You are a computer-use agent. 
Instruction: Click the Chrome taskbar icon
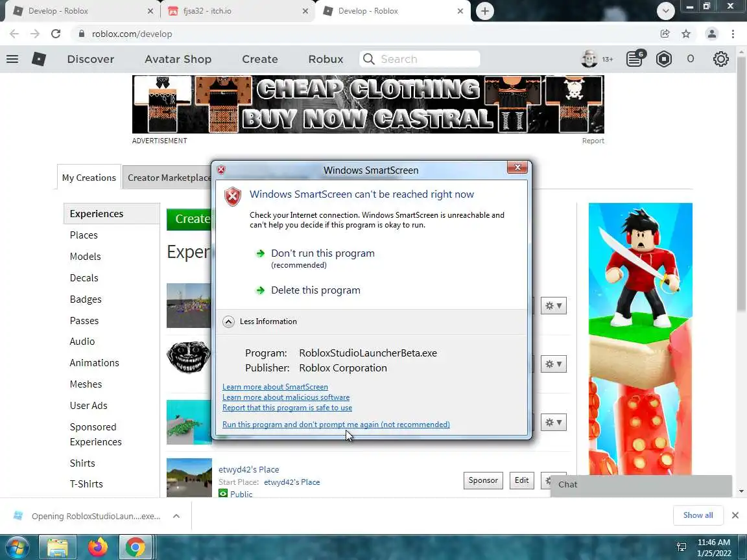click(136, 548)
